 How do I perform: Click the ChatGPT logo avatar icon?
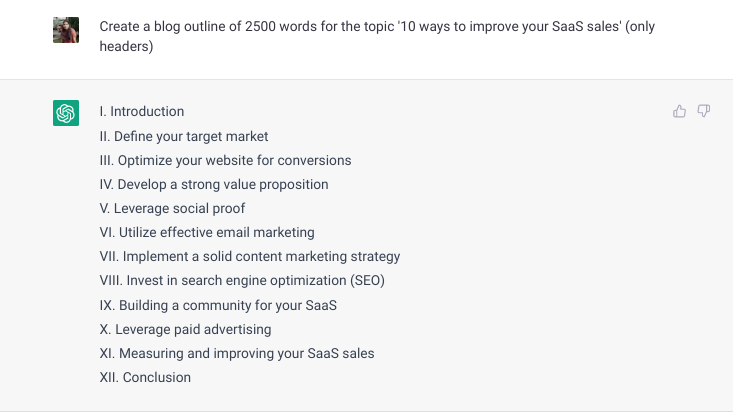(66, 113)
